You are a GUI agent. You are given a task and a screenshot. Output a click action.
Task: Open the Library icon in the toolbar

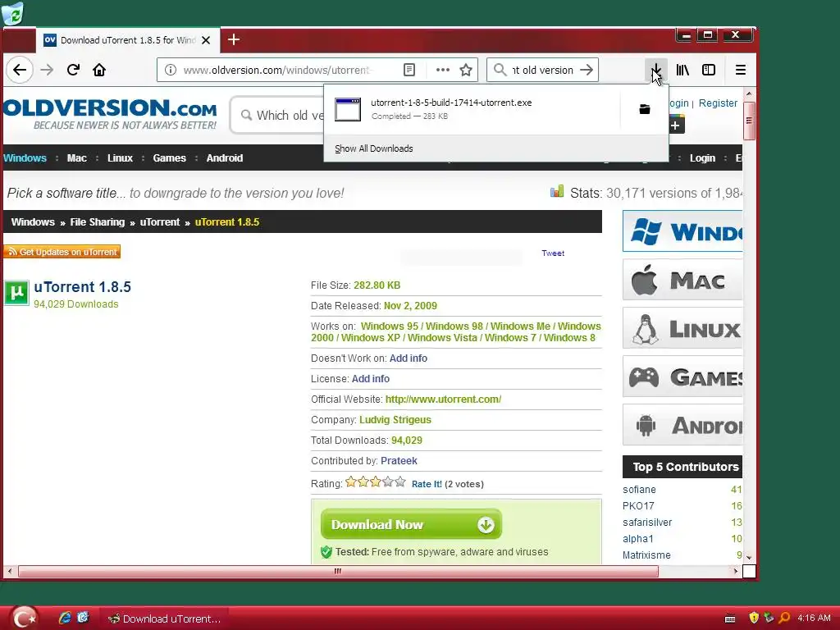click(682, 70)
